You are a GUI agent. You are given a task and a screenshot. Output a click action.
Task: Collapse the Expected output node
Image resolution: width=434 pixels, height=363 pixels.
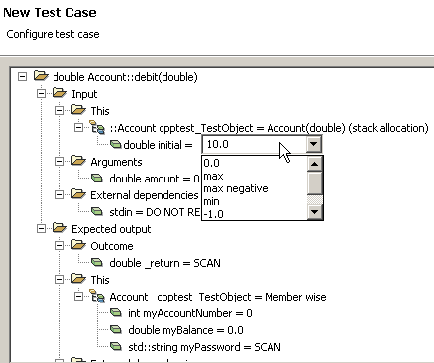[x=41, y=229]
